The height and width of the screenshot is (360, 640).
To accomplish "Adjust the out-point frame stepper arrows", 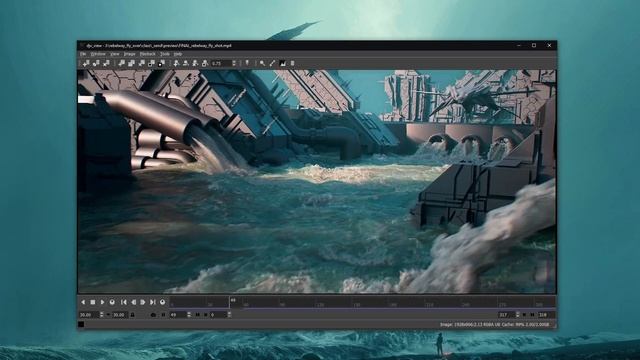I will 518,315.
